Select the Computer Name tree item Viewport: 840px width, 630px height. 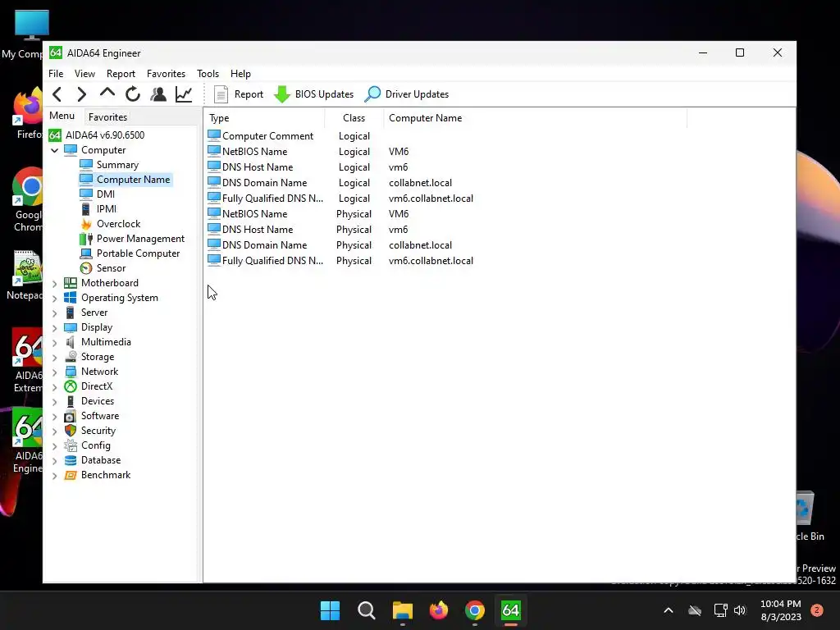pos(133,180)
